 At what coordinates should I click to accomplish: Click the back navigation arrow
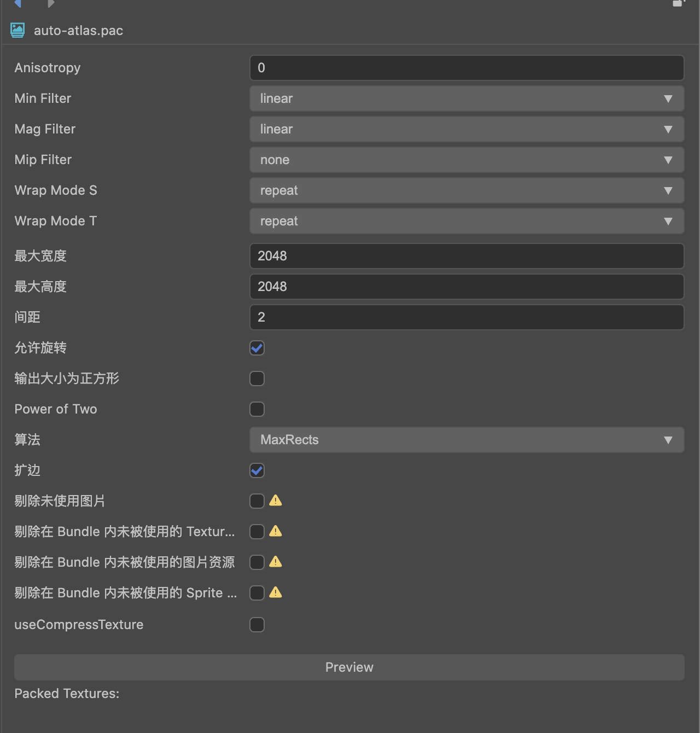(x=17, y=4)
